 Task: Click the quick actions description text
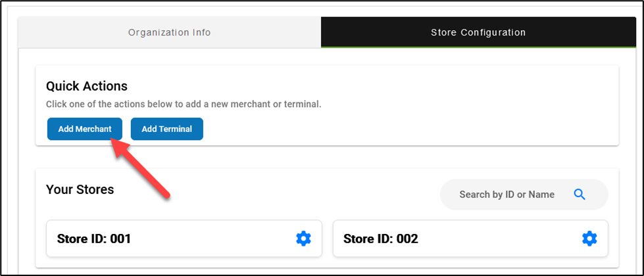click(x=184, y=104)
